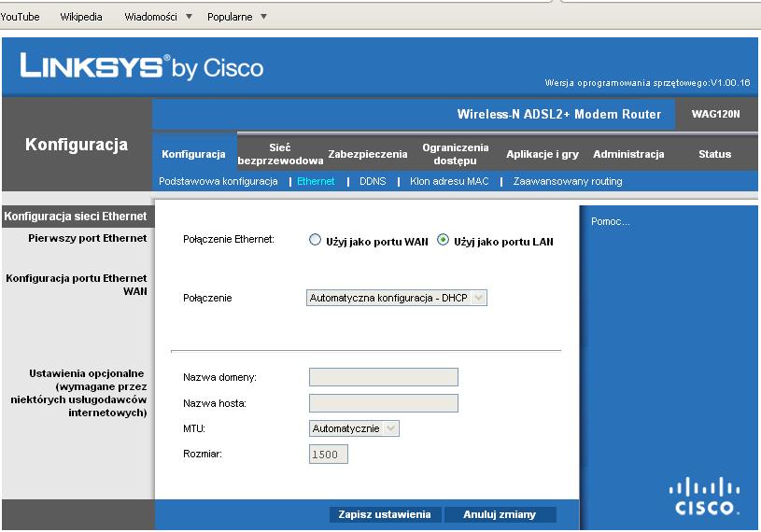Expand the Wiadomości bookmark dropdown arrow

tap(189, 17)
